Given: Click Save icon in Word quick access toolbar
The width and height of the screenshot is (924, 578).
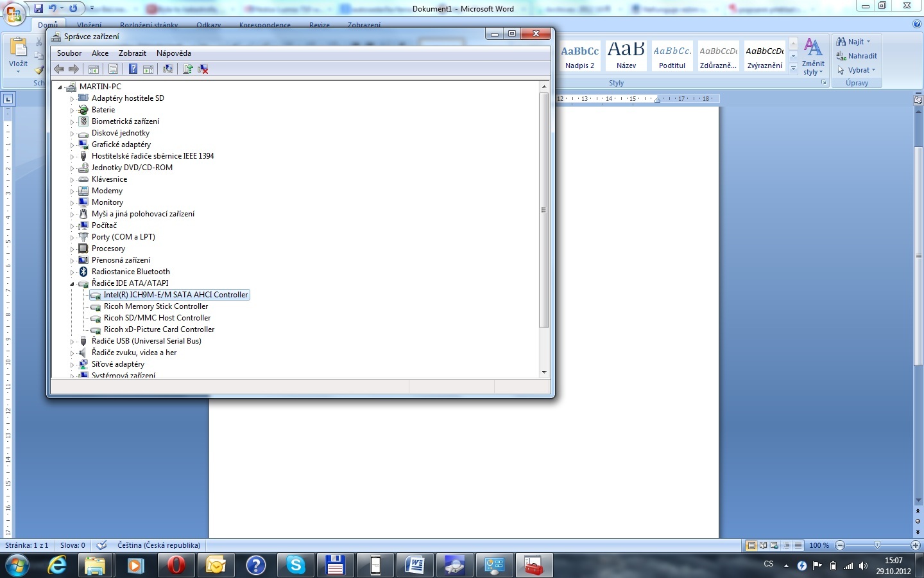Looking at the screenshot, I should click(38, 8).
